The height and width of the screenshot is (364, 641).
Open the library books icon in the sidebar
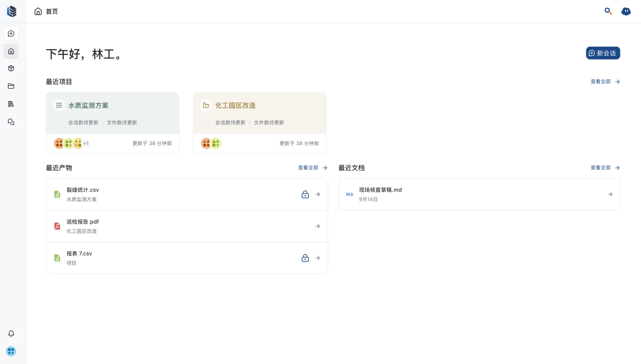[11, 104]
